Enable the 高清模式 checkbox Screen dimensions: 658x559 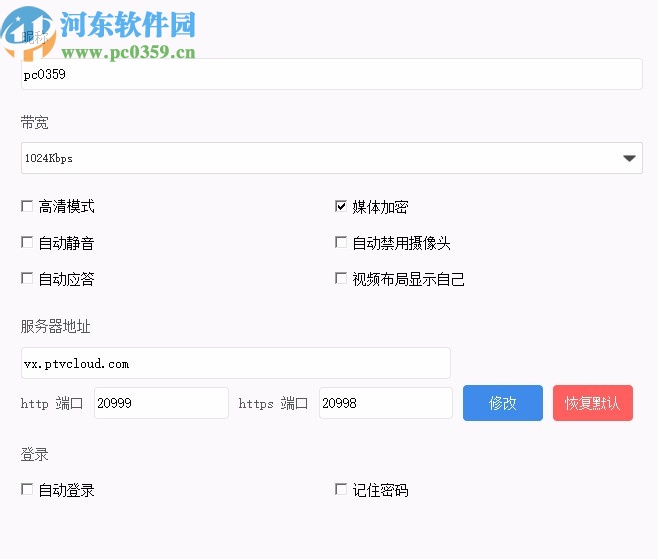click(27, 206)
